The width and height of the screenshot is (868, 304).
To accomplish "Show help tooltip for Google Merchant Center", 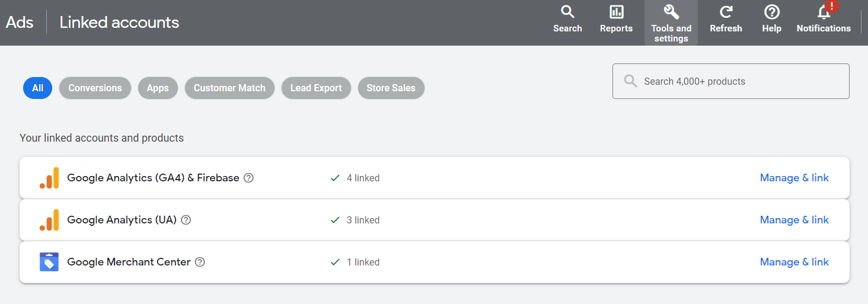I will [200, 262].
